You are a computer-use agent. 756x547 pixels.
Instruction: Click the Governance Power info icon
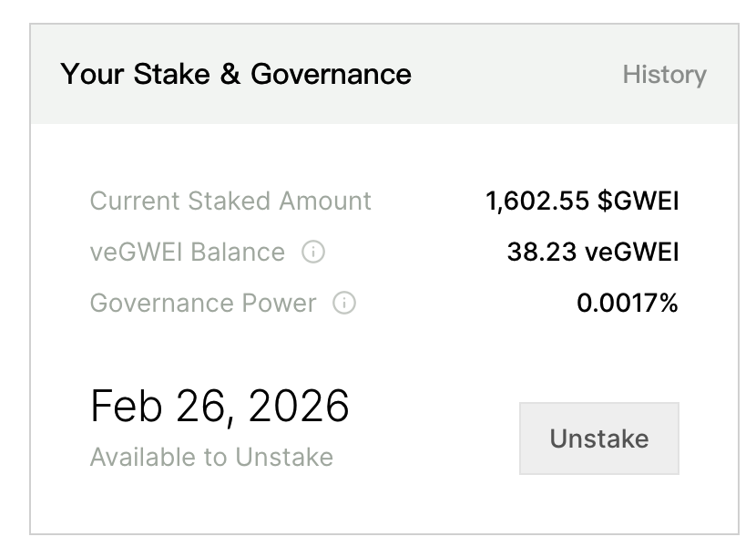[x=344, y=304]
